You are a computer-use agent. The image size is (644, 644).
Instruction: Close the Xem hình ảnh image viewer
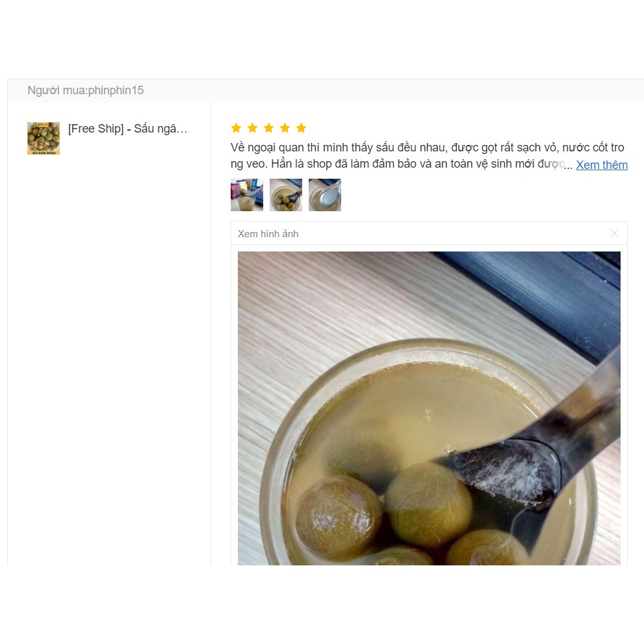(614, 233)
